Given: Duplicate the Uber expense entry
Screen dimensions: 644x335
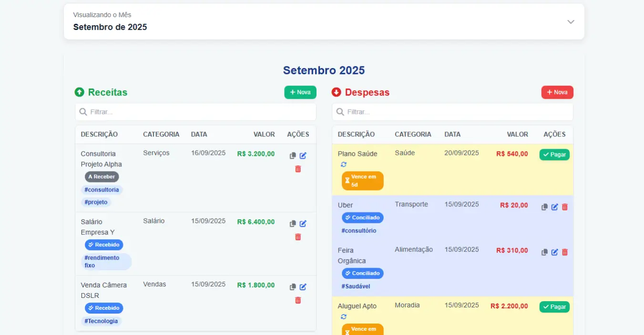Looking at the screenshot, I should (x=544, y=207).
